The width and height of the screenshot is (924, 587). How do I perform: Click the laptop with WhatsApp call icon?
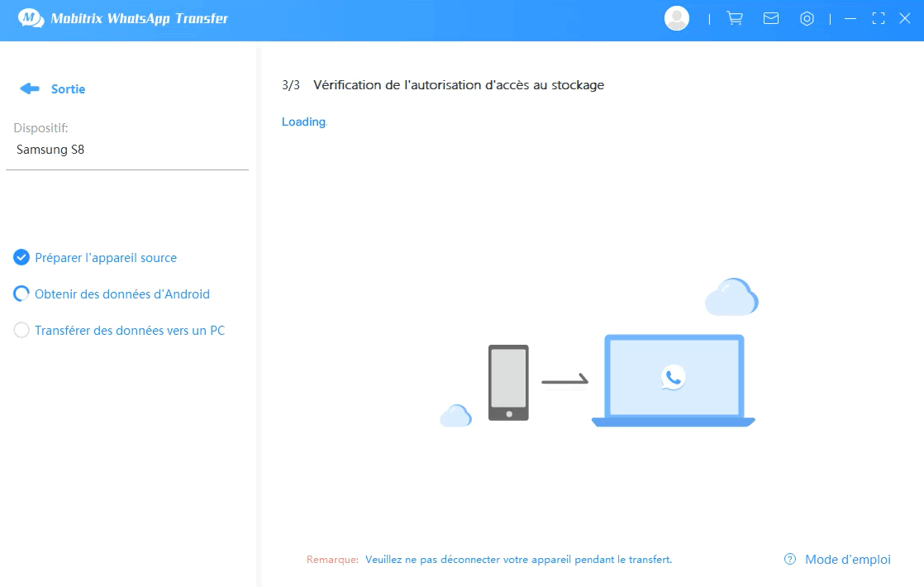(x=672, y=380)
